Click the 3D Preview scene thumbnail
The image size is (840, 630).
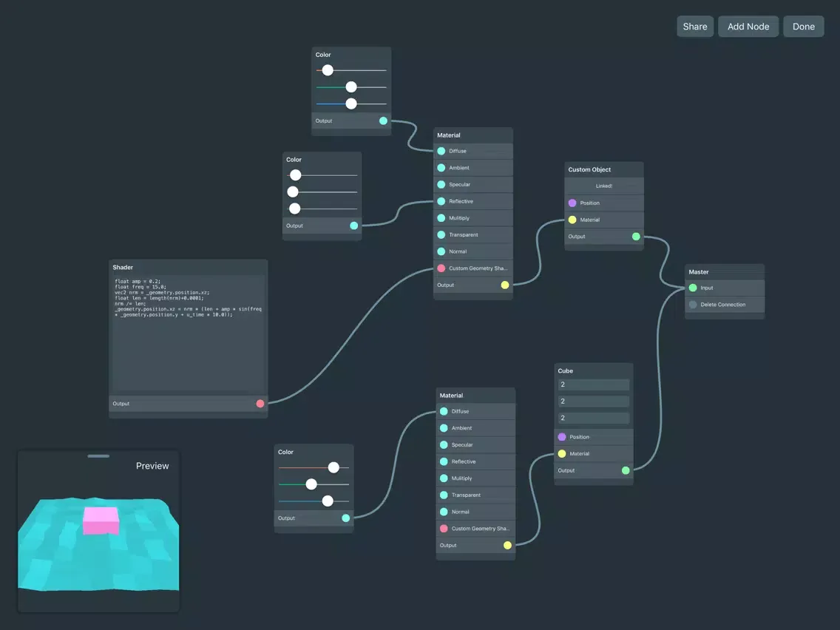(x=98, y=544)
